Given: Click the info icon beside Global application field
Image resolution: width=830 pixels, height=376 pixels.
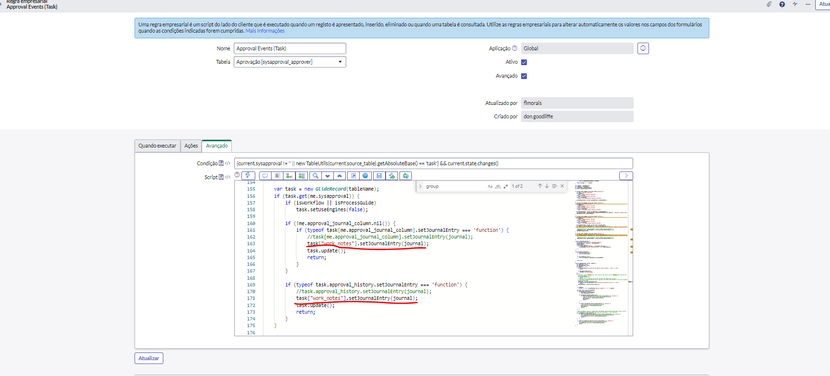Looking at the screenshot, I should coord(643,48).
